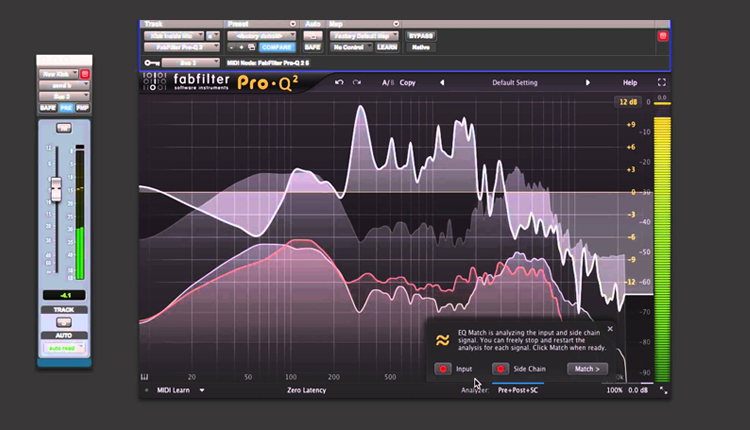The image size is (750, 430).
Task: Open the Bus 3 output selector in send window
Action: (x=64, y=97)
